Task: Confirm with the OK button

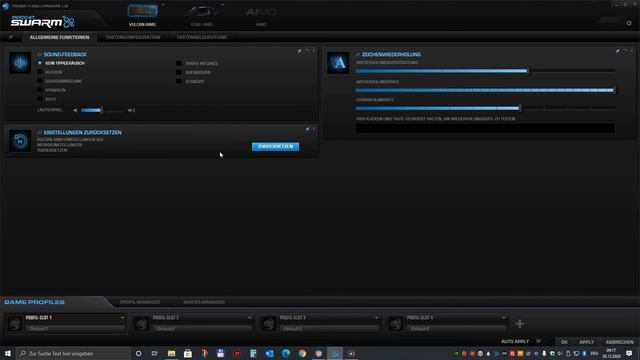Action: coord(564,342)
